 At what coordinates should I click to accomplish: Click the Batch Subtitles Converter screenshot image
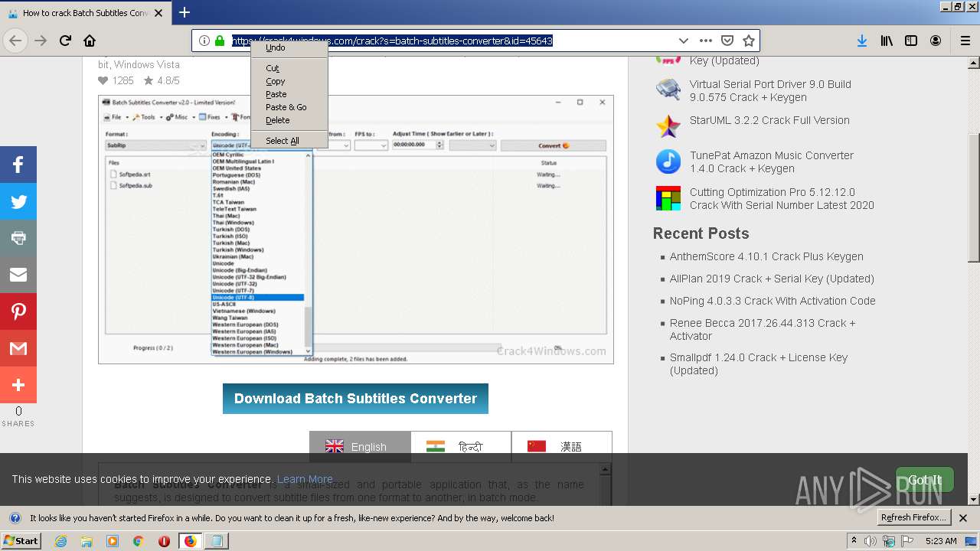pyautogui.click(x=356, y=229)
